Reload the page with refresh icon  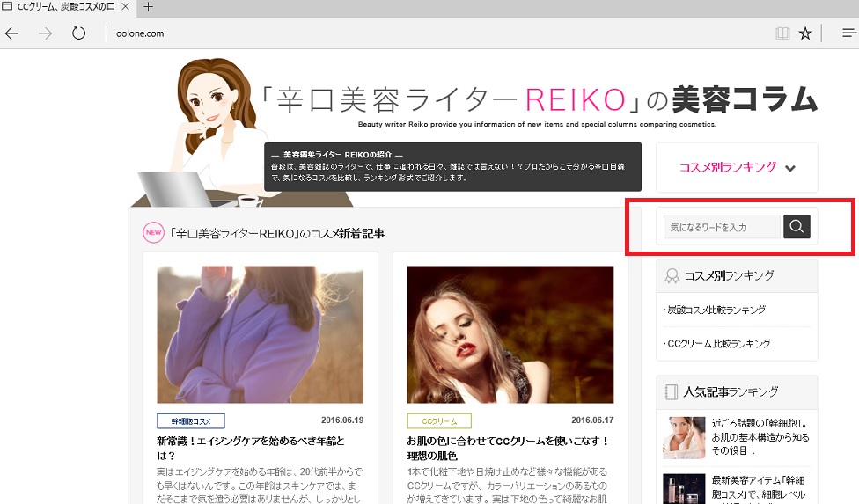pyautogui.click(x=79, y=33)
